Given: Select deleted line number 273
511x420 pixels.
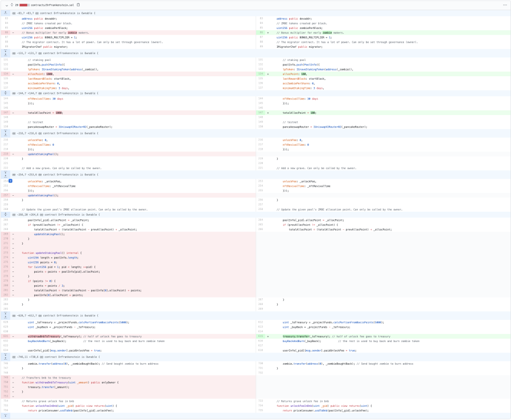Looking at the screenshot, I should coord(6,253).
